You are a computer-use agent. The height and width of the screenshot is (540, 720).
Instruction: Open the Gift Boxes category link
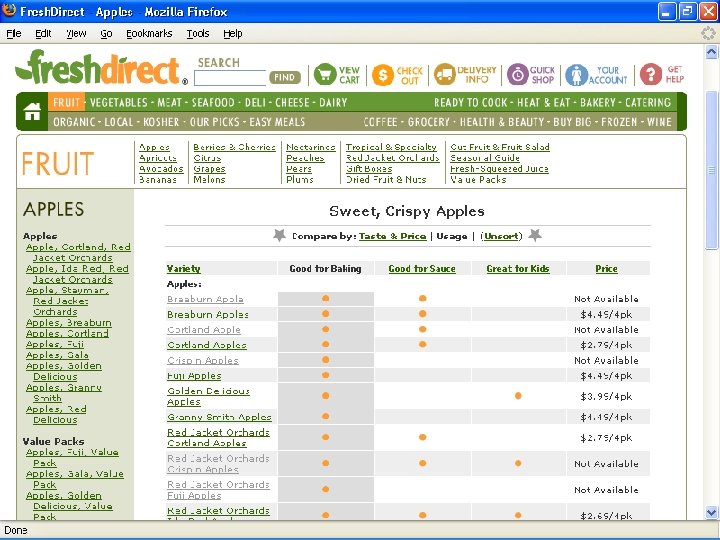[x=369, y=169]
